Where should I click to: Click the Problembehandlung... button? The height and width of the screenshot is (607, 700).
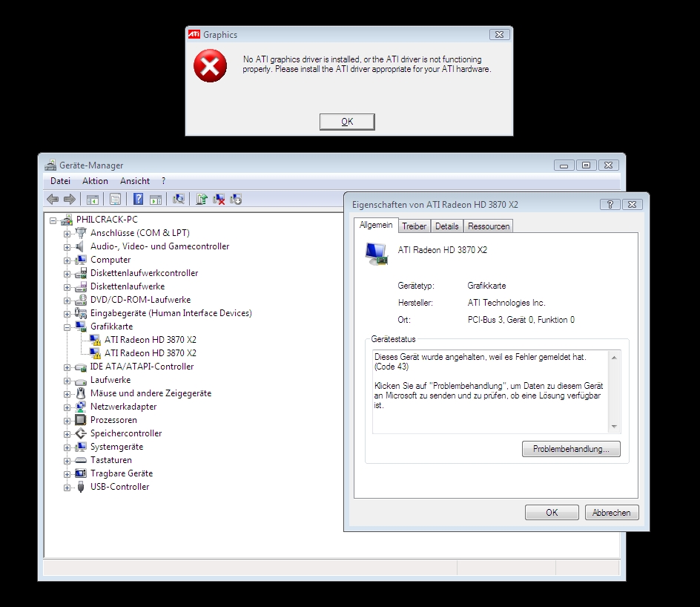point(571,449)
